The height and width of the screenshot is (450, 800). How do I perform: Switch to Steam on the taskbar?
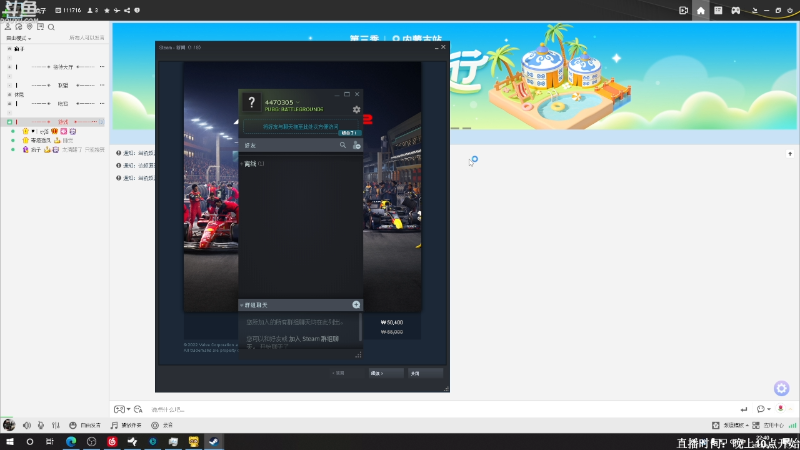(x=214, y=441)
